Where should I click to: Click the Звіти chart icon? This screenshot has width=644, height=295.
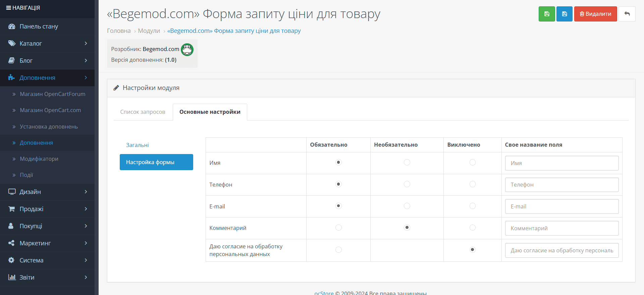[12, 278]
